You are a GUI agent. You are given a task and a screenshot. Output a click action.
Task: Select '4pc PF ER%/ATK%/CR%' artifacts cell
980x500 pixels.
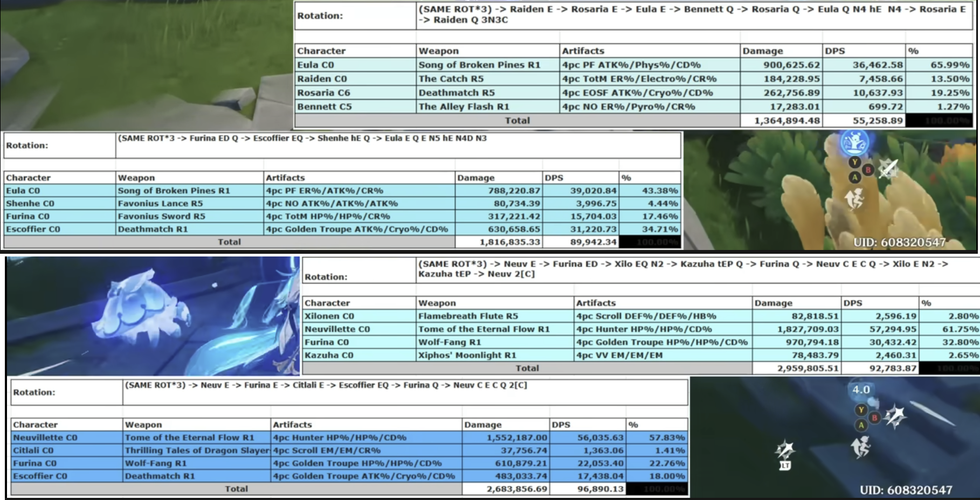[x=359, y=191]
